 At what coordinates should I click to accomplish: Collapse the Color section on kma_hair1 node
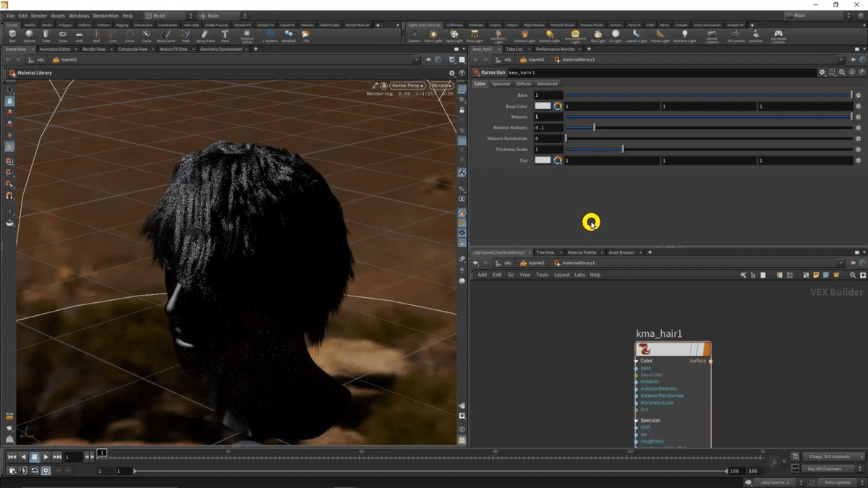point(637,361)
